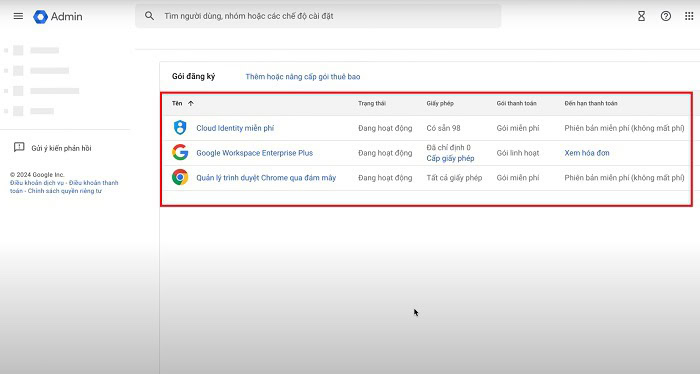Screen dimensions: 700x374
Task: Open Gửi ý kiến phản hồi
Action: click(x=61, y=148)
